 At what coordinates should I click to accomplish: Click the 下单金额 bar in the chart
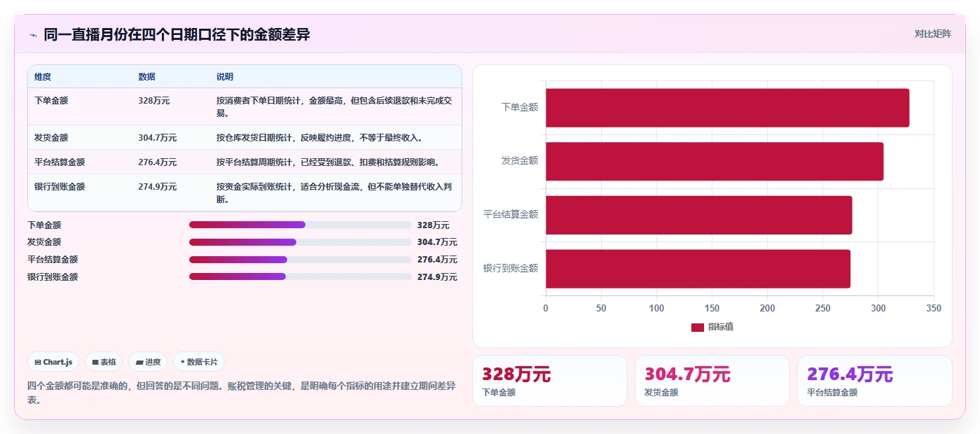coord(727,108)
